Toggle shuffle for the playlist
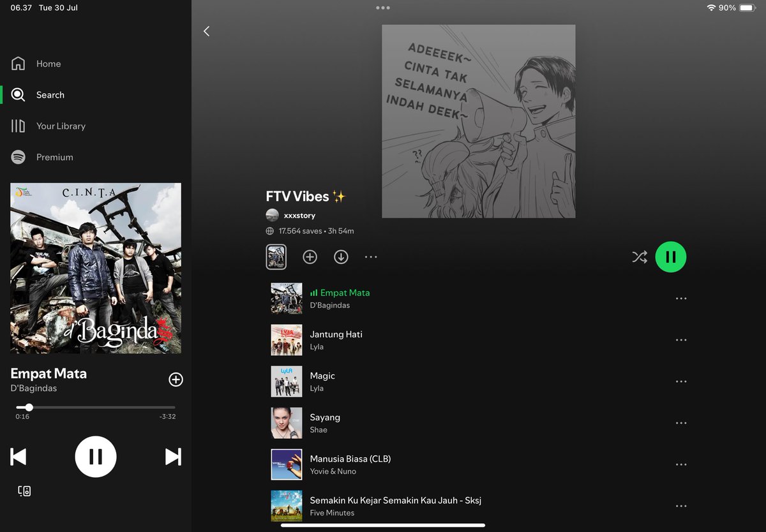This screenshot has height=532, width=766. pyautogui.click(x=640, y=257)
